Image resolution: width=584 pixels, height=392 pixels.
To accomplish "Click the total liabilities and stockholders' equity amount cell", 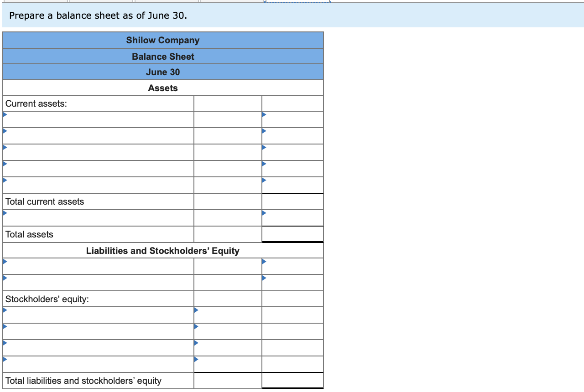I will click(x=292, y=381).
